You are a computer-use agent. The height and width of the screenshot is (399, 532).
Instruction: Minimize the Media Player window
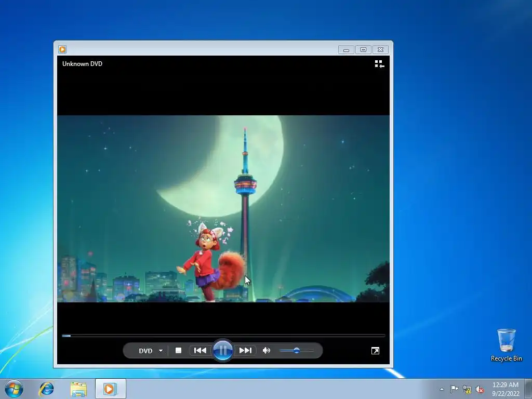pyautogui.click(x=346, y=50)
